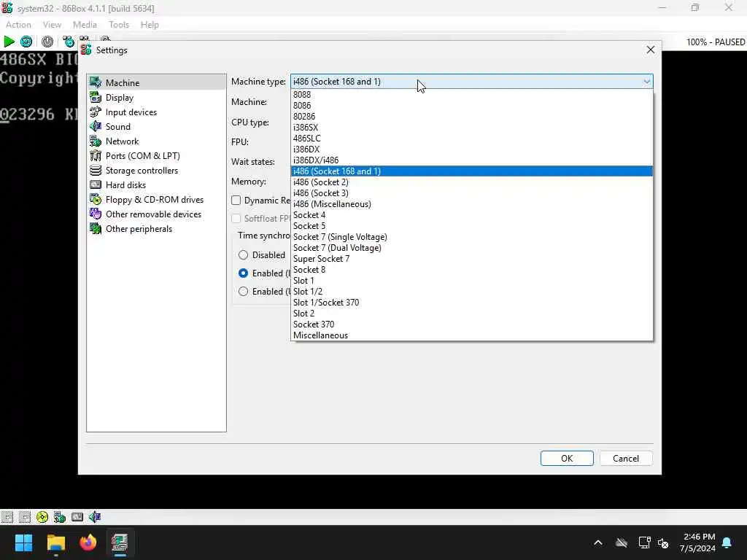Choose 486SLC machine type
747x560 pixels.
point(472,138)
